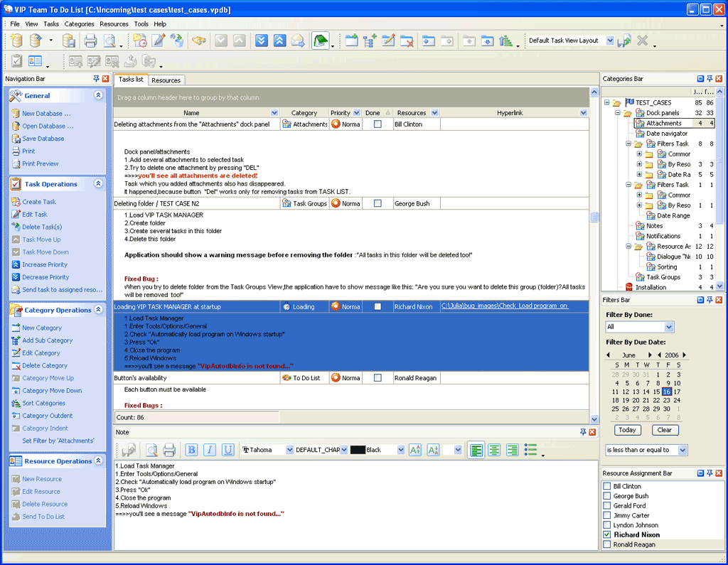Viewport: 728px width, 565px height.
Task: Uncheck the Richard Nixon resource checkbox
Action: pos(606,535)
